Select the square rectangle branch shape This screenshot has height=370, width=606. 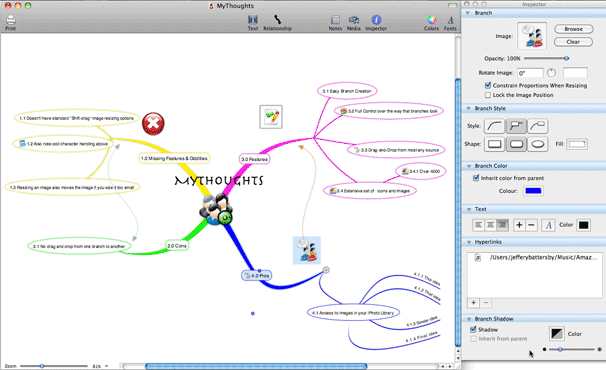495,144
